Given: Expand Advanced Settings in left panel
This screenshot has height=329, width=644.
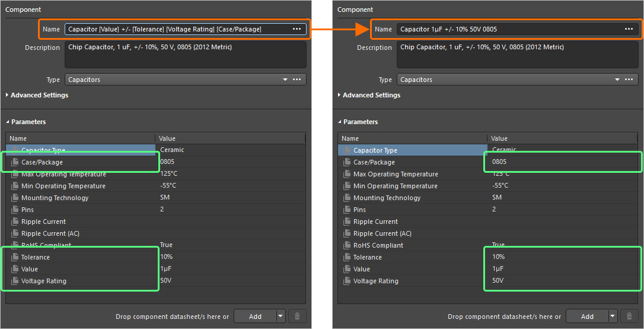Looking at the screenshot, I should pyautogui.click(x=7, y=95).
